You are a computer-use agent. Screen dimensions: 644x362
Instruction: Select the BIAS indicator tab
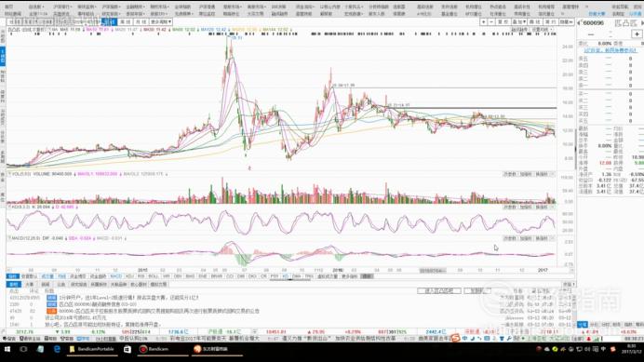coord(190,276)
